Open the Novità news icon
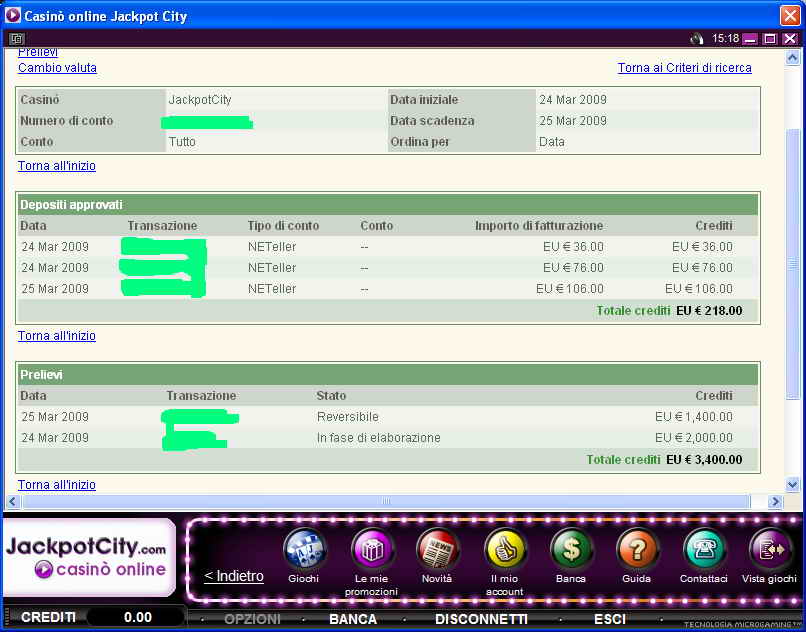 [437, 549]
